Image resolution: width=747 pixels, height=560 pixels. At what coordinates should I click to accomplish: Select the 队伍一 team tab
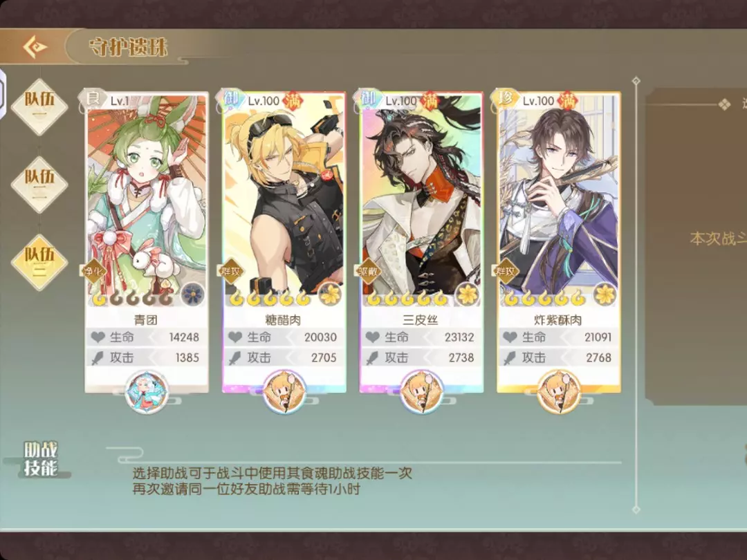(39, 106)
